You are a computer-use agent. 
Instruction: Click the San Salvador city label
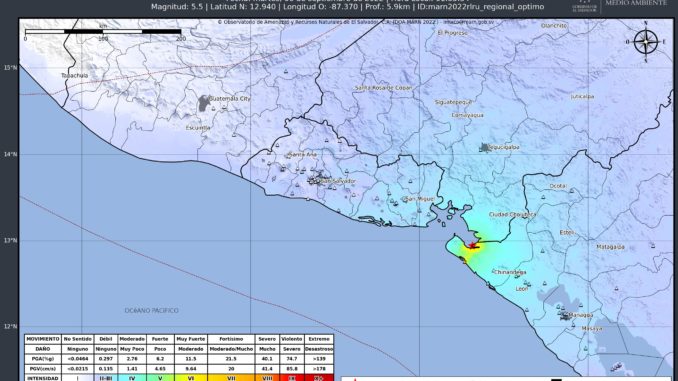pyautogui.click(x=339, y=181)
